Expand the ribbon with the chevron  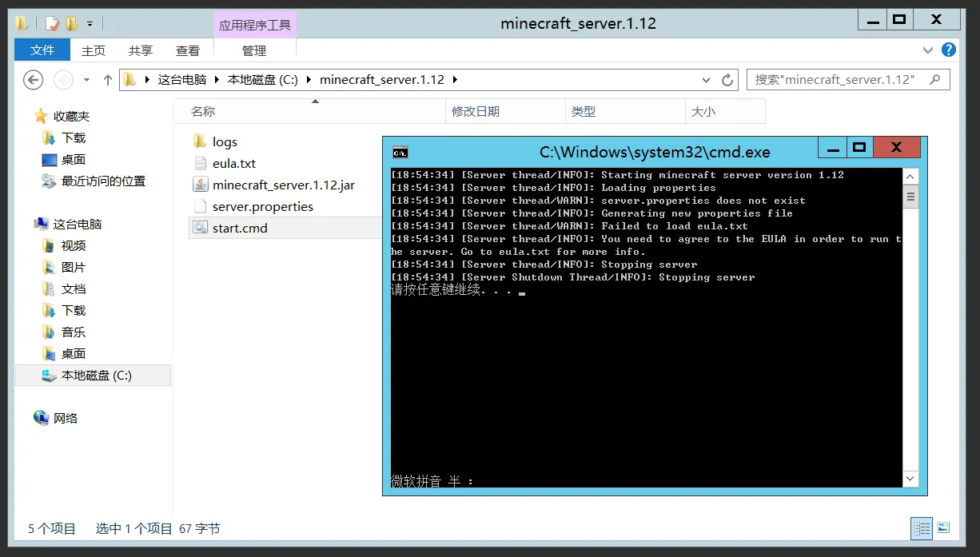pos(927,50)
